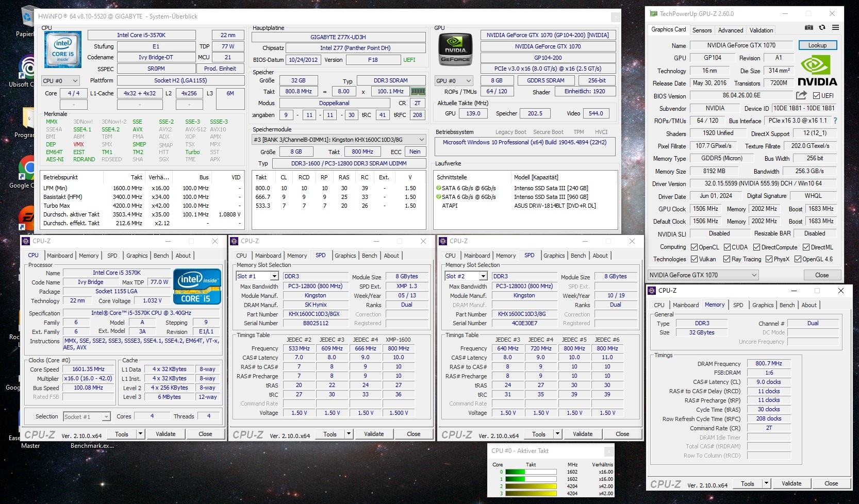Toggle the Ray Tracing checkbox

tap(726, 259)
